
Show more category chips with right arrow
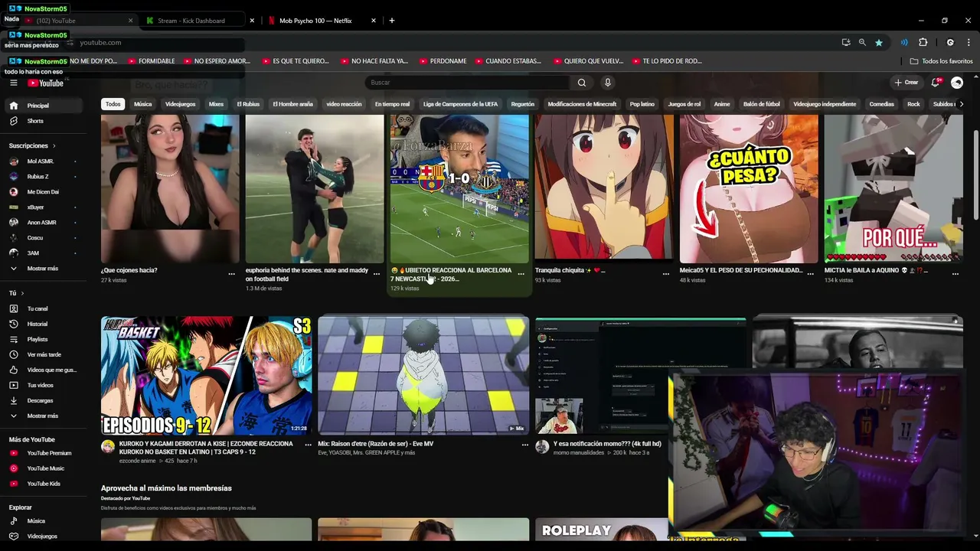[961, 104]
